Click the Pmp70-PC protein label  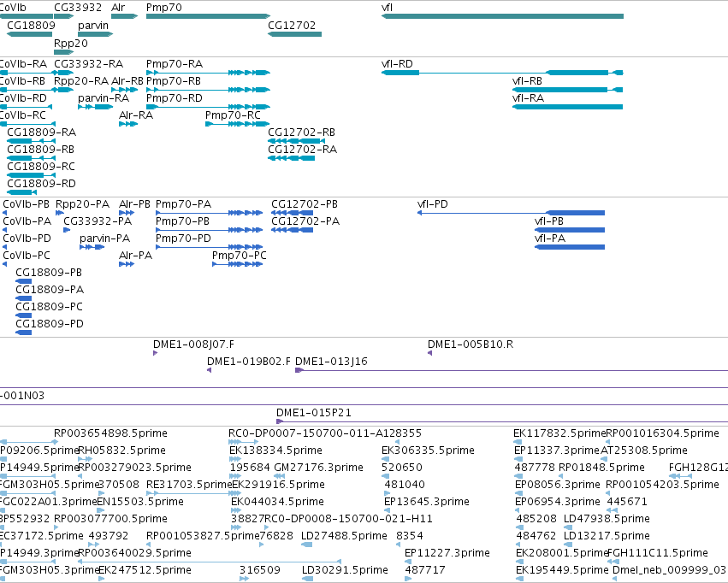coord(240,255)
